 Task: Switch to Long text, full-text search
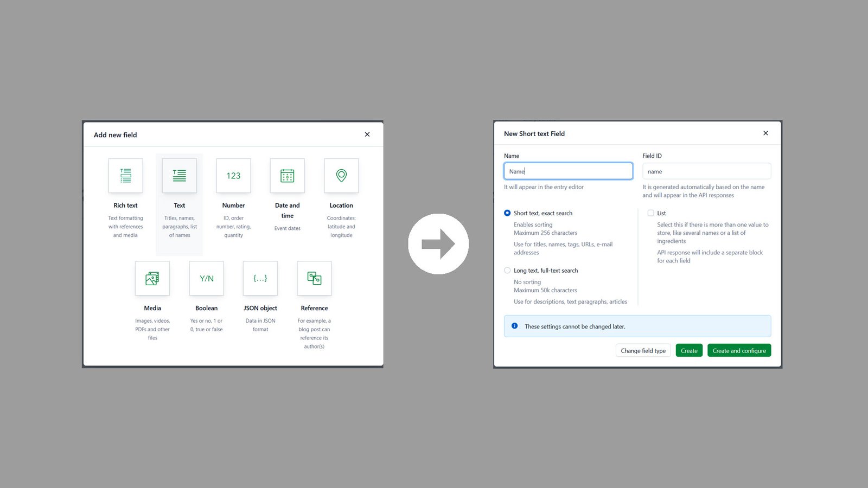(507, 270)
